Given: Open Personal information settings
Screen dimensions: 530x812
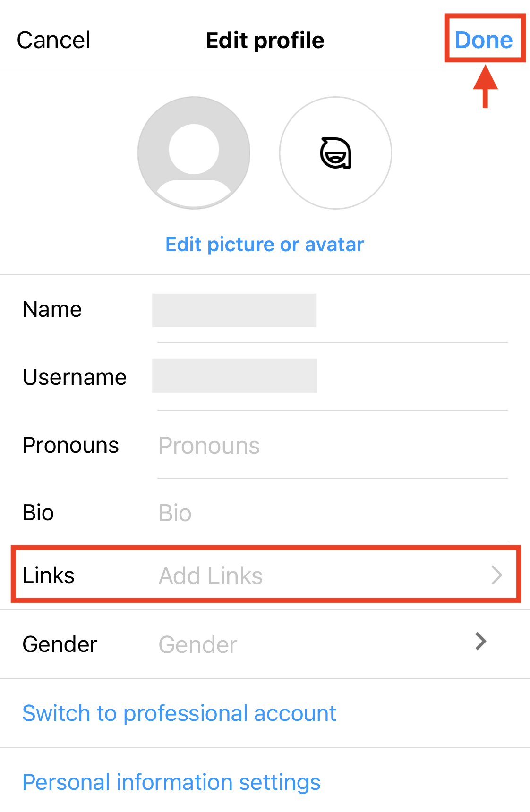Looking at the screenshot, I should pos(171,782).
